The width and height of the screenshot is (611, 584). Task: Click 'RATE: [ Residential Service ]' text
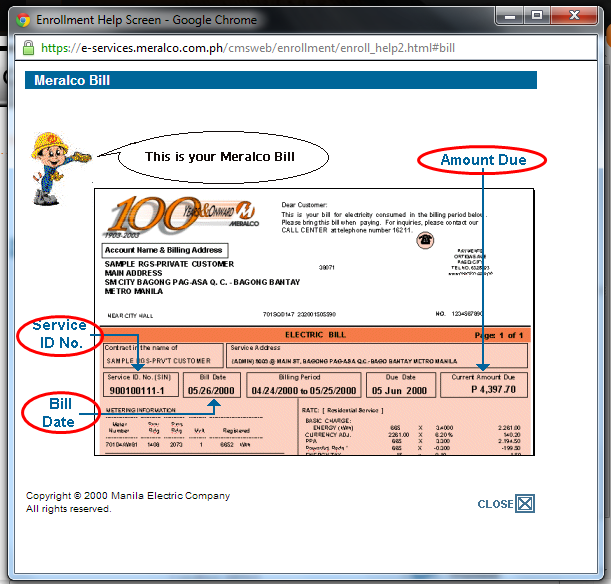(x=343, y=410)
